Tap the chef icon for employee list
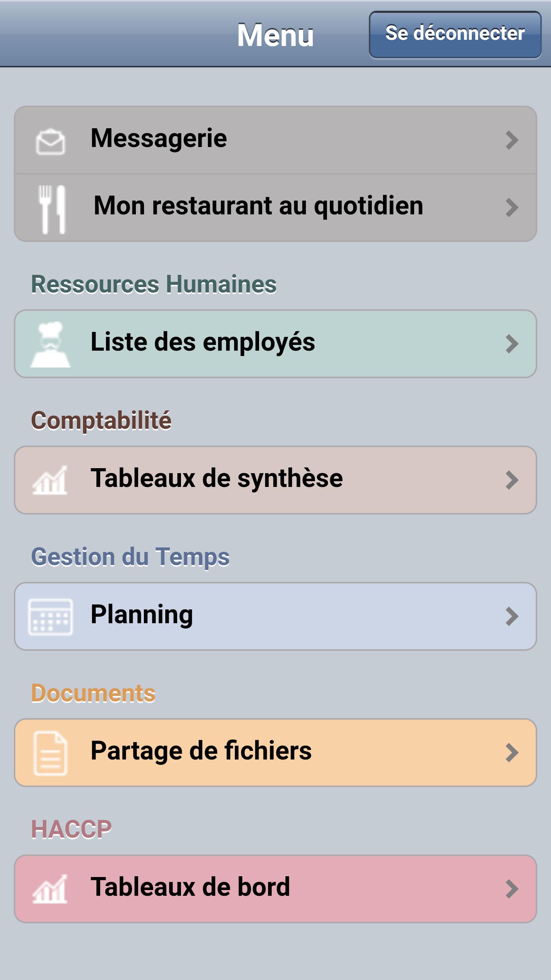 (x=50, y=344)
